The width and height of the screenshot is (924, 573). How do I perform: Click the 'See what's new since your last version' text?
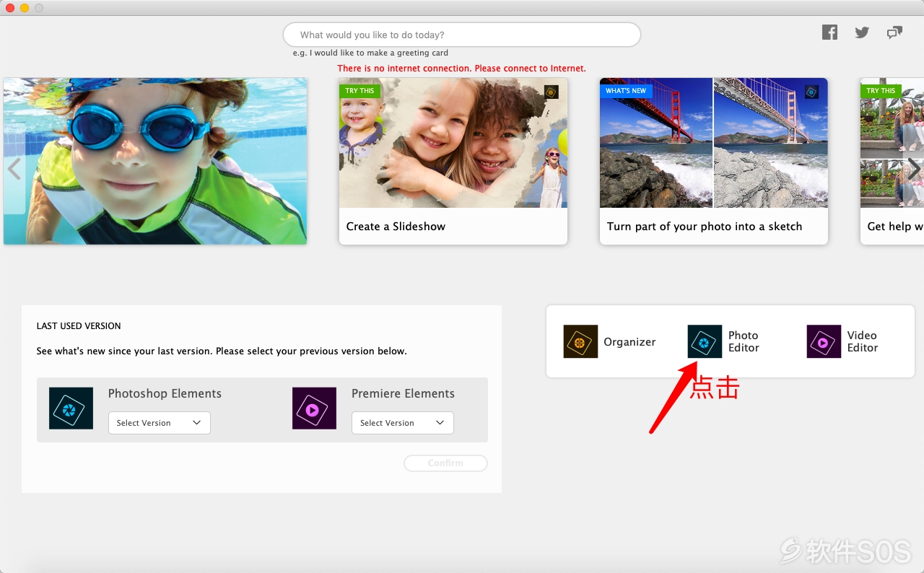pos(222,351)
